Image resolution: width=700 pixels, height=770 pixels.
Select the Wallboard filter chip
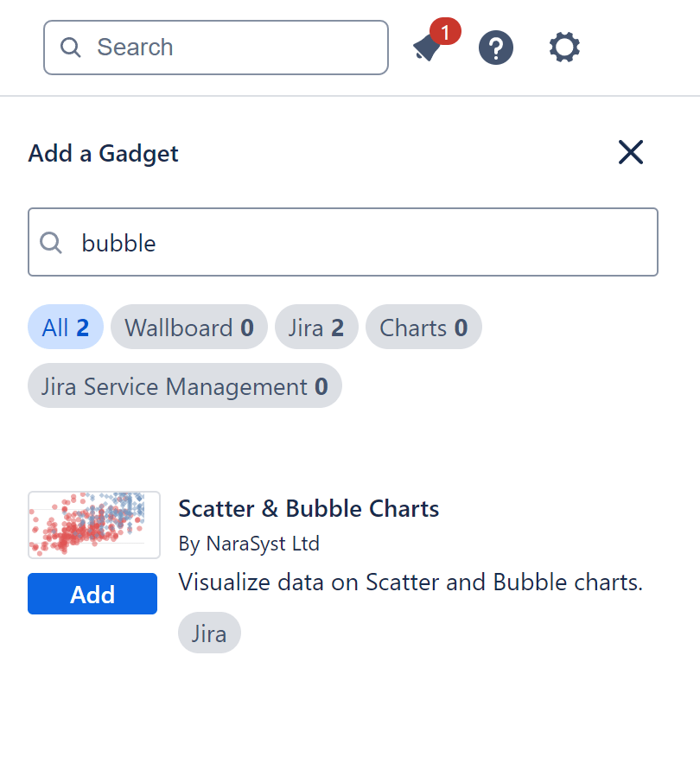[188, 327]
